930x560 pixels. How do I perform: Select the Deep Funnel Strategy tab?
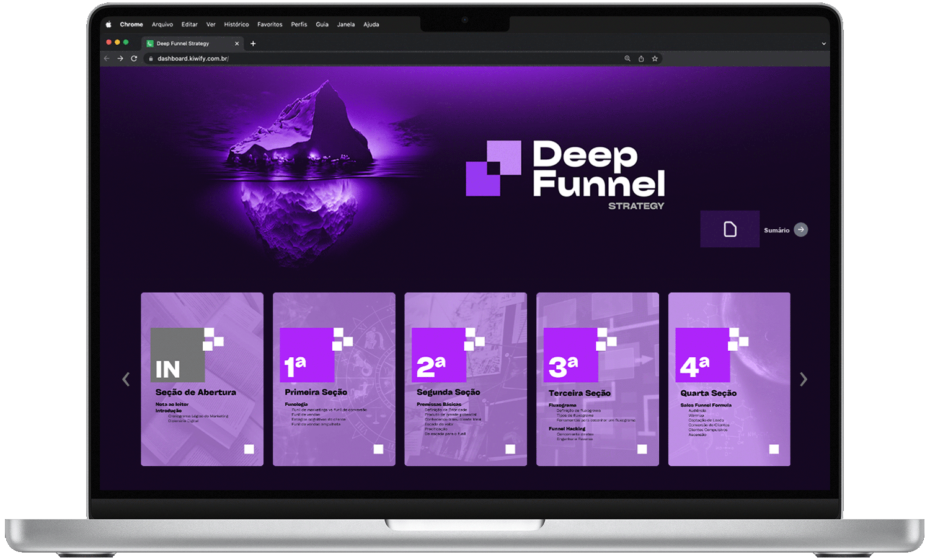[192, 43]
